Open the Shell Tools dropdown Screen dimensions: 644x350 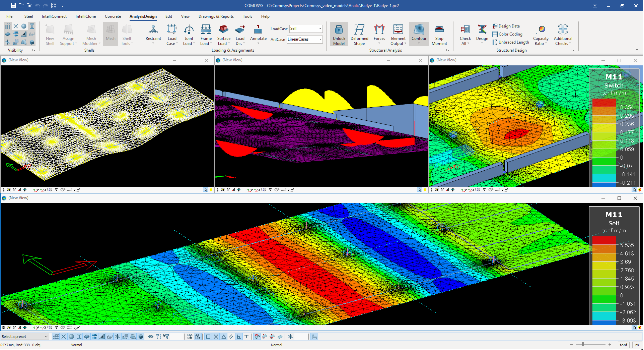pyautogui.click(x=127, y=34)
